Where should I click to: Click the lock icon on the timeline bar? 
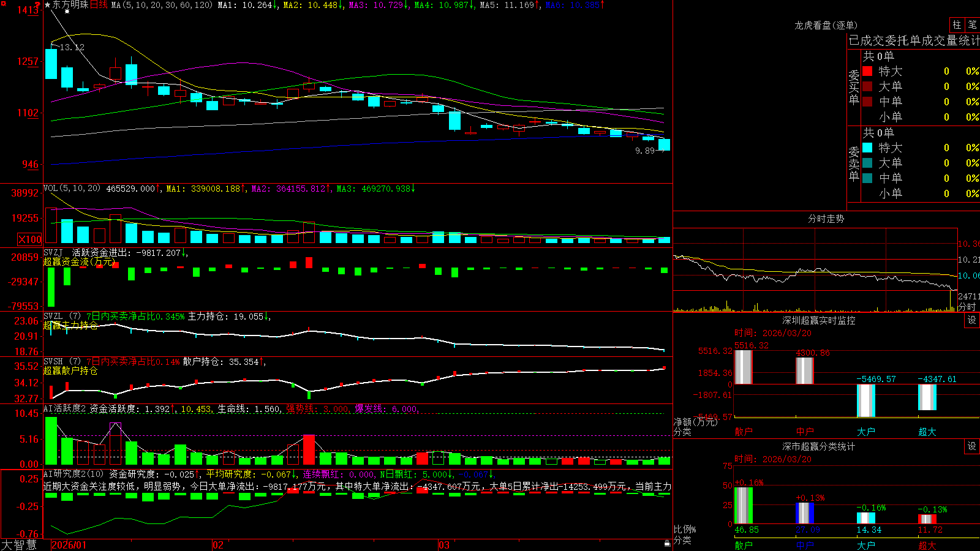[x=667, y=544]
